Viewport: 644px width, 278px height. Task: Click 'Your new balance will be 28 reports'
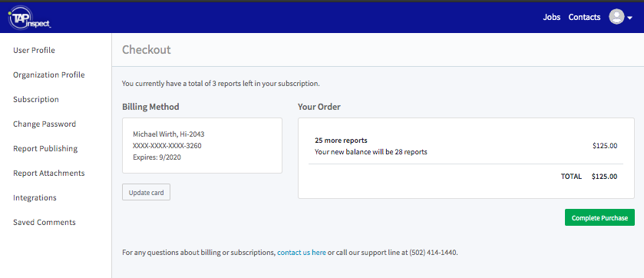coord(371,152)
